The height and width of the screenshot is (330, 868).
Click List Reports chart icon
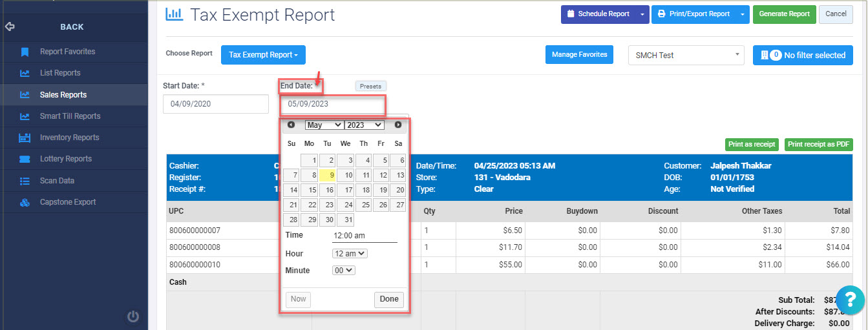[25, 73]
